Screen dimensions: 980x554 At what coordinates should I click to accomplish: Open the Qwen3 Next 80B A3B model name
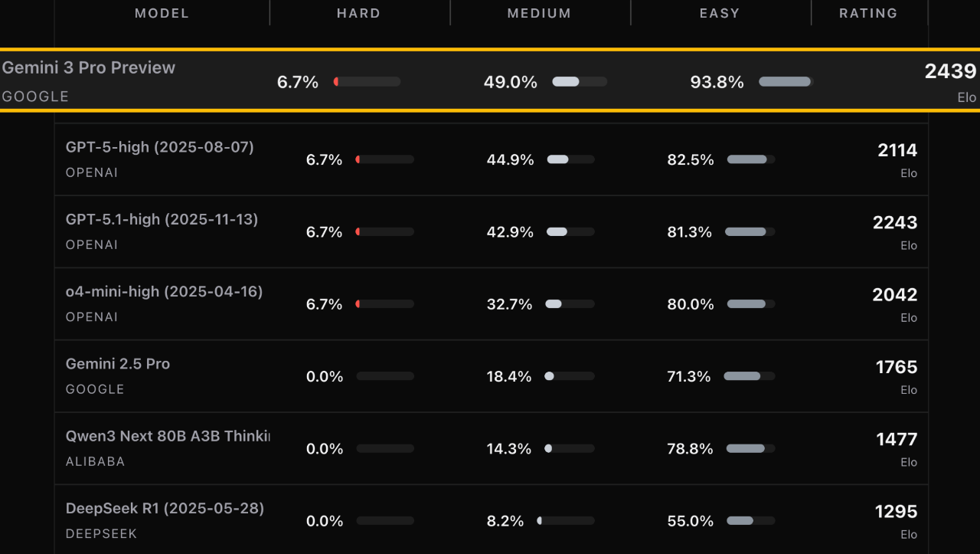(x=168, y=436)
